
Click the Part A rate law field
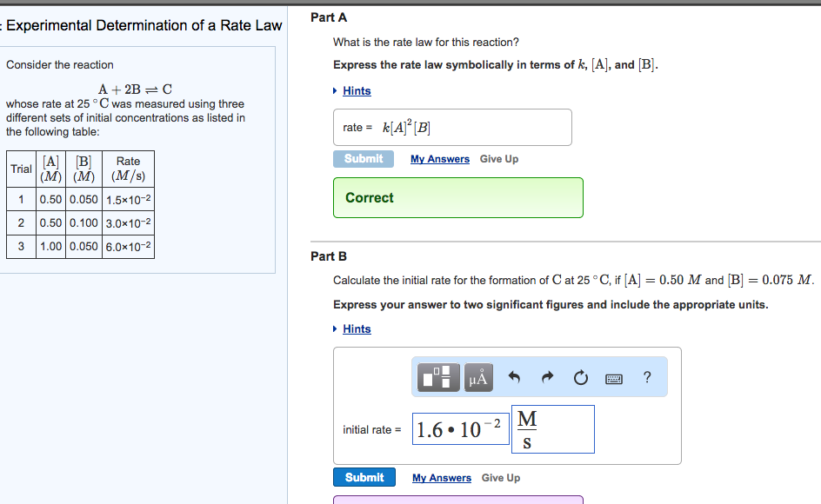coord(452,128)
